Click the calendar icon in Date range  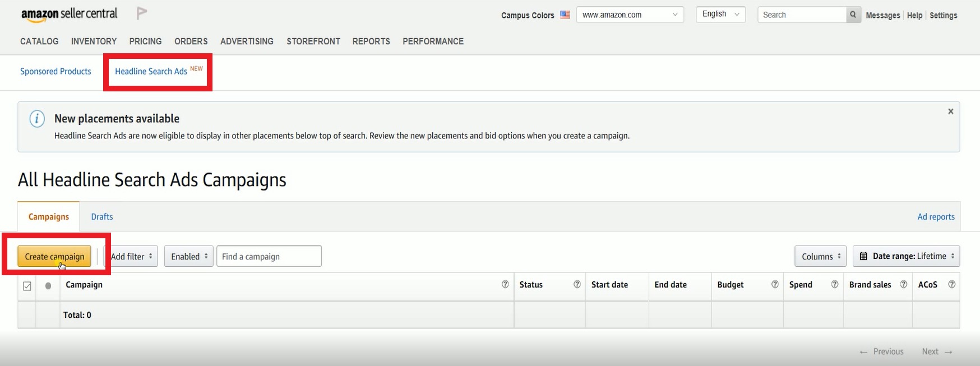(863, 256)
